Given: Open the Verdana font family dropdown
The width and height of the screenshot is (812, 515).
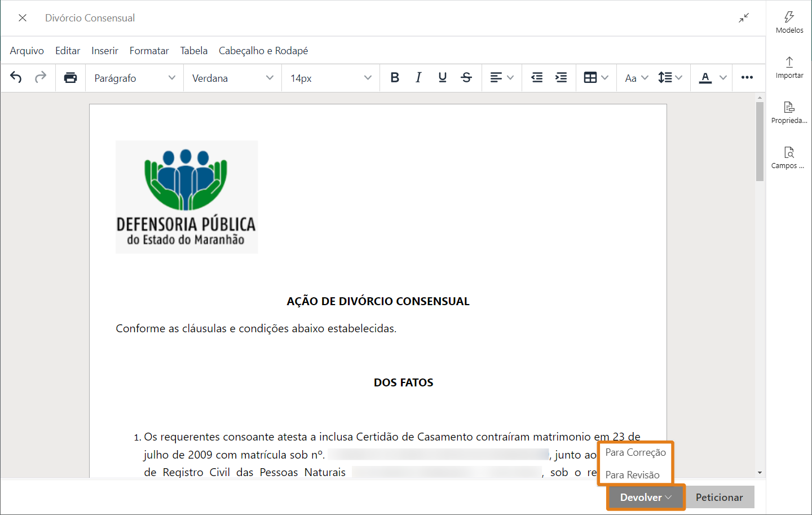Looking at the screenshot, I should point(232,78).
